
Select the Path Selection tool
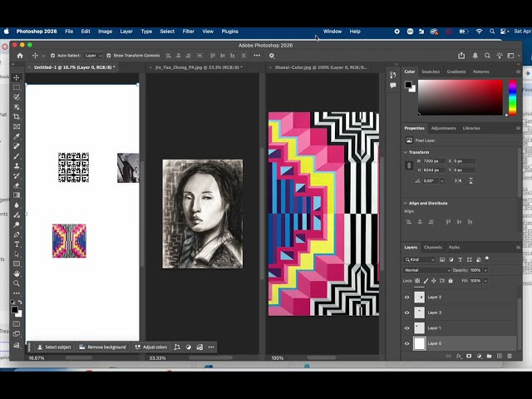17,254
